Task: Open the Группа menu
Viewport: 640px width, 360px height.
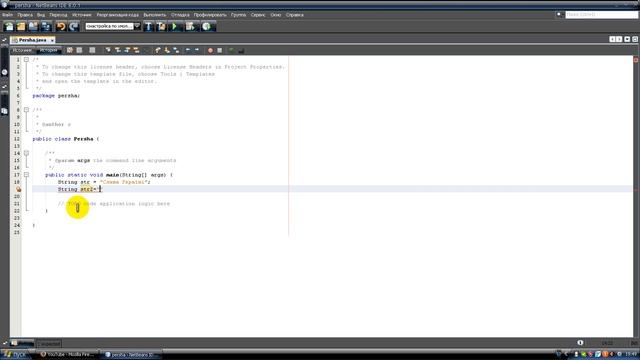Action: [238, 15]
